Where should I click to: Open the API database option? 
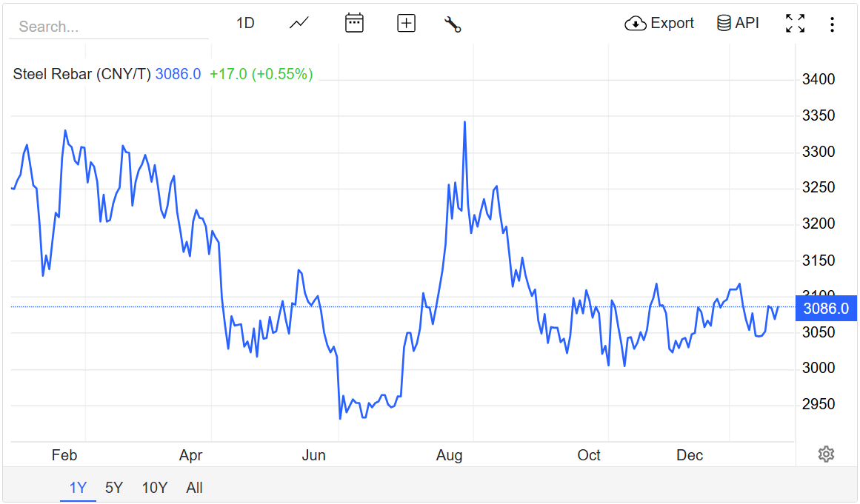(x=738, y=24)
